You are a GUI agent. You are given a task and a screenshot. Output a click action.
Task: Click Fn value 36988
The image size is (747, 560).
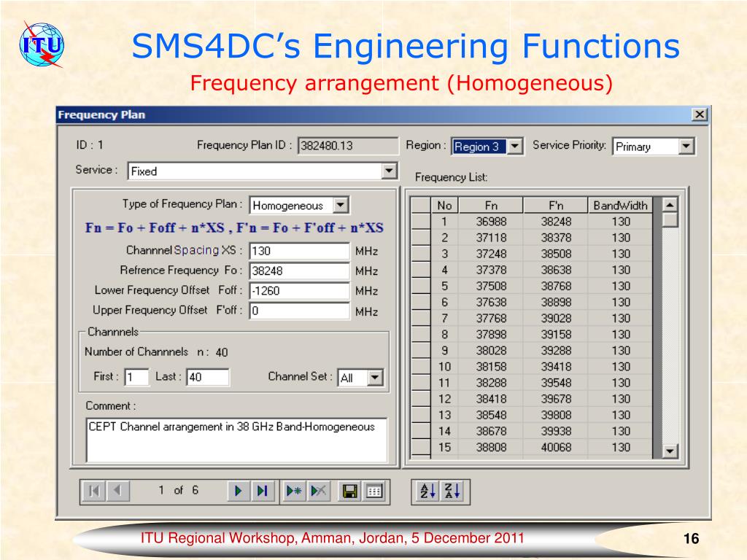pyautogui.click(x=491, y=222)
